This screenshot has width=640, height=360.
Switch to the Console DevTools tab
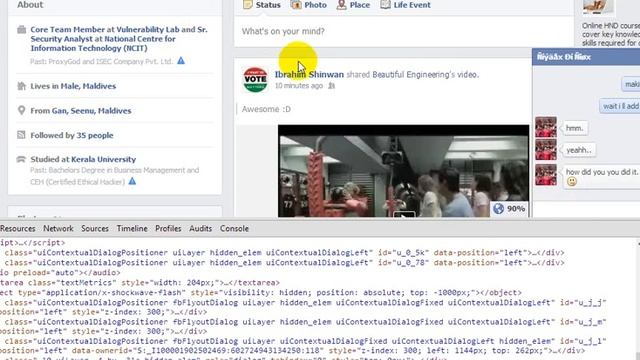click(x=234, y=229)
